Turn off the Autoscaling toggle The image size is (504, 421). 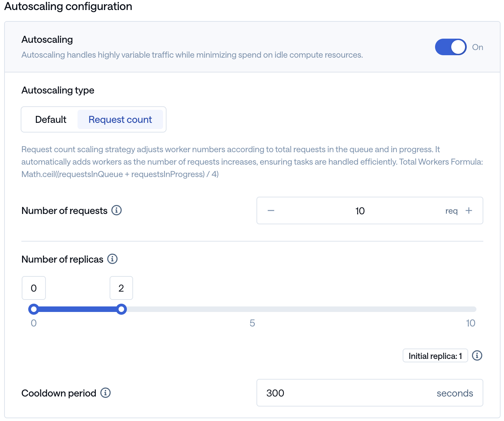(x=451, y=47)
